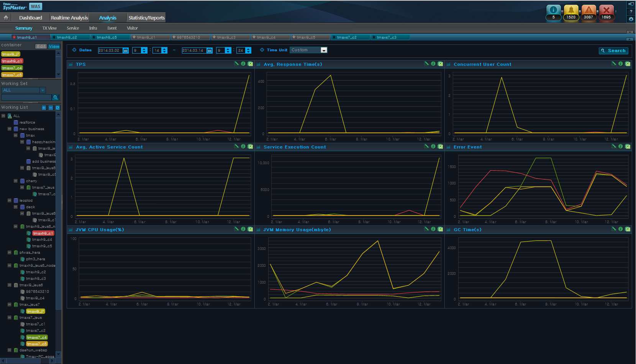Image resolution: width=636 pixels, height=364 pixels.
Task: Open the end date calendar picker
Action: tap(209, 51)
